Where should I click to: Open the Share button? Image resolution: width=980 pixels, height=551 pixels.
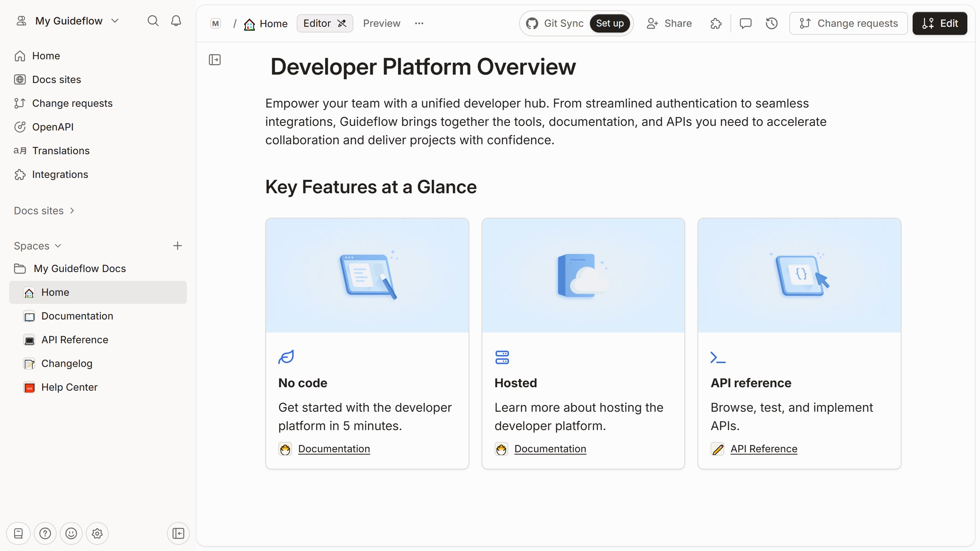point(669,23)
